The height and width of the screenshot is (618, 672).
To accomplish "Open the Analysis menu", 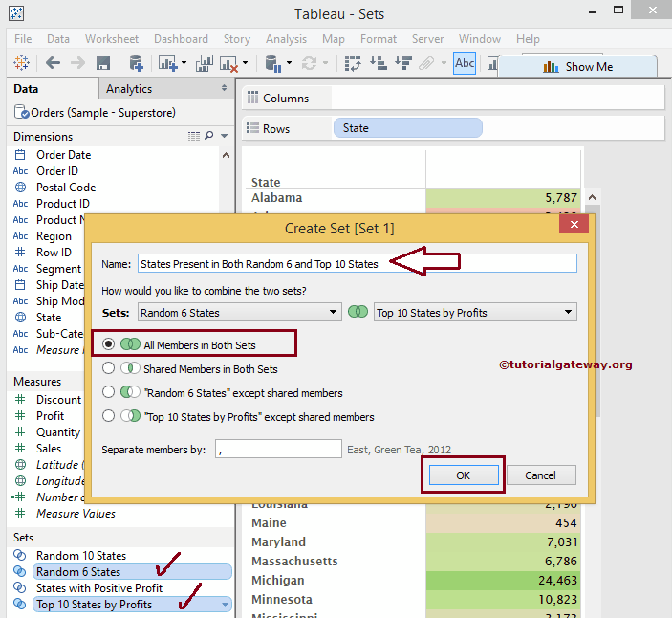I will (286, 39).
